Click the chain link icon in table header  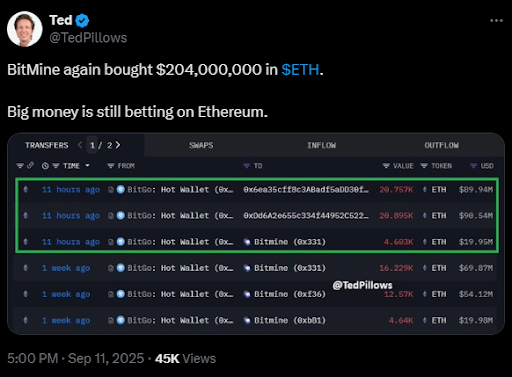[30, 165]
